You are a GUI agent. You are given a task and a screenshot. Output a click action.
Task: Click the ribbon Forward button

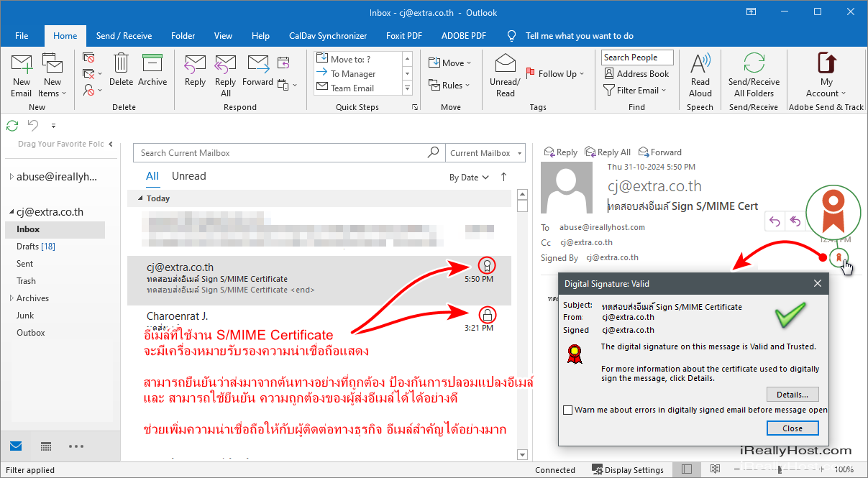point(257,70)
